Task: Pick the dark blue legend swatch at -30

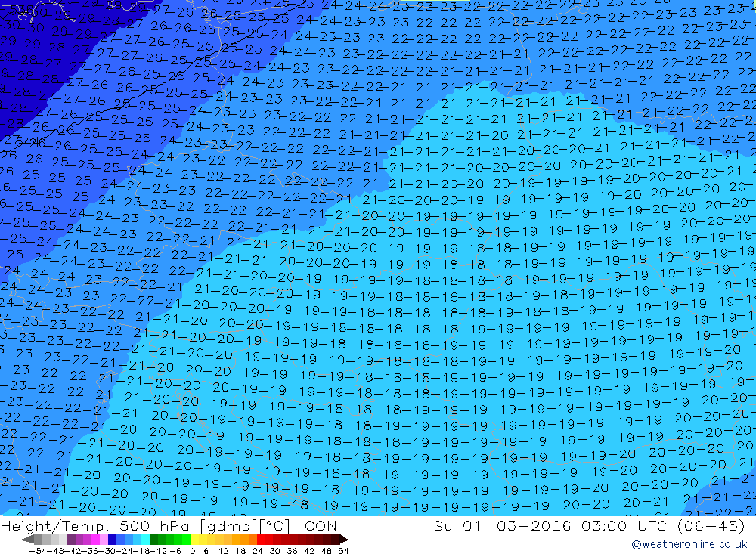Action: coord(113,539)
